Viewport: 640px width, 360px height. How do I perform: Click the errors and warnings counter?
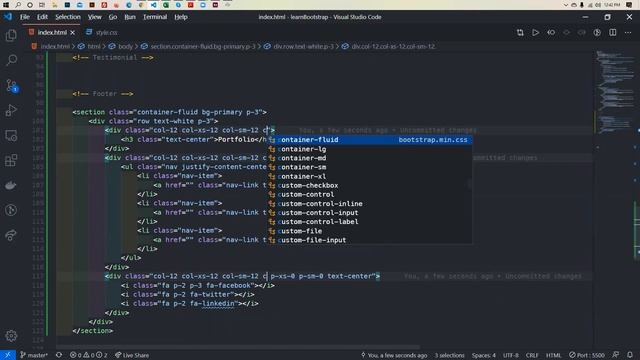coord(88,355)
